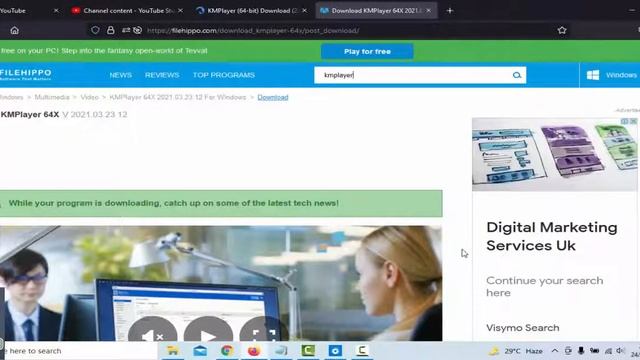
Task: Open network tray icon
Action: (x=608, y=351)
